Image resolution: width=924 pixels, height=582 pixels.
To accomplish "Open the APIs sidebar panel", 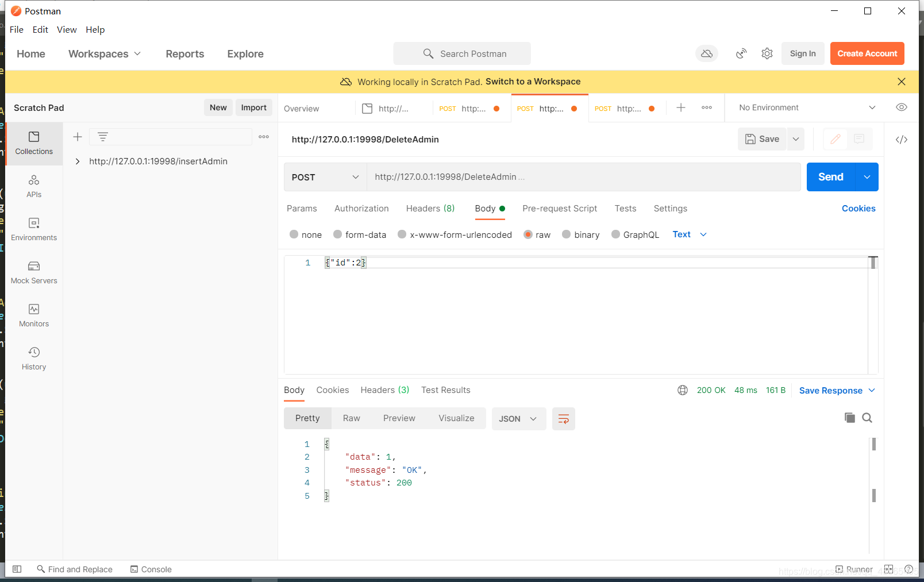I will 34,187.
